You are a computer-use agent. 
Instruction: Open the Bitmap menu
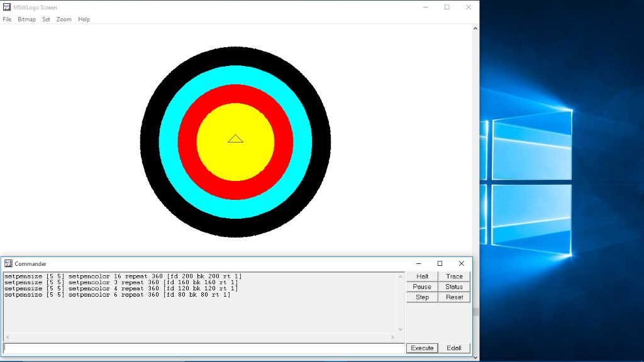(26, 19)
